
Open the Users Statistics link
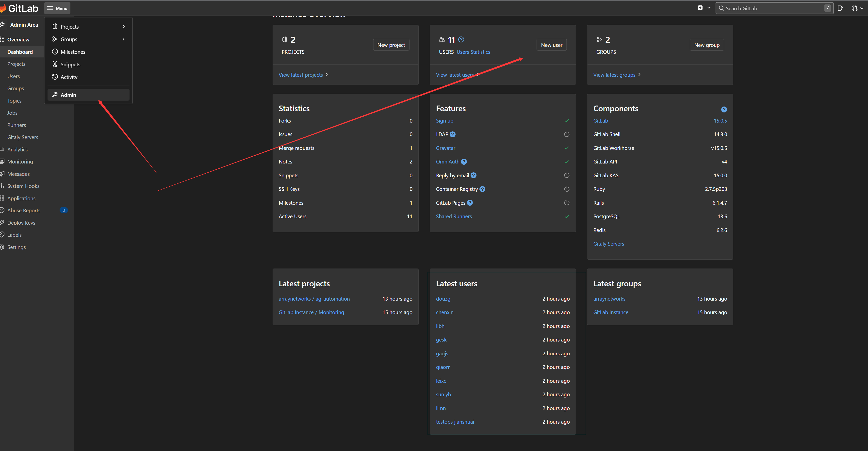pos(473,52)
